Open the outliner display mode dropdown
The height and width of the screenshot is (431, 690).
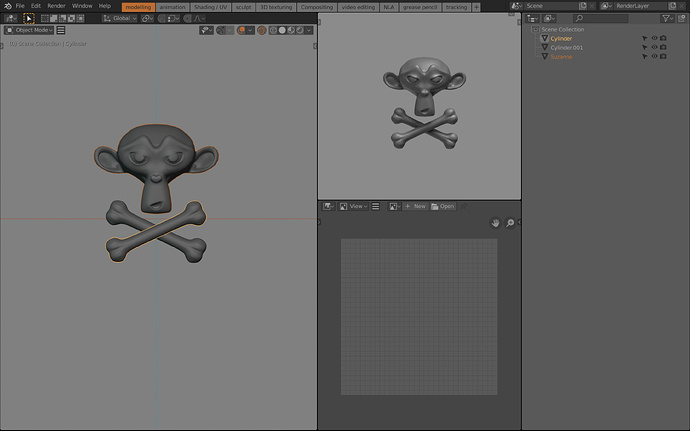coord(549,18)
